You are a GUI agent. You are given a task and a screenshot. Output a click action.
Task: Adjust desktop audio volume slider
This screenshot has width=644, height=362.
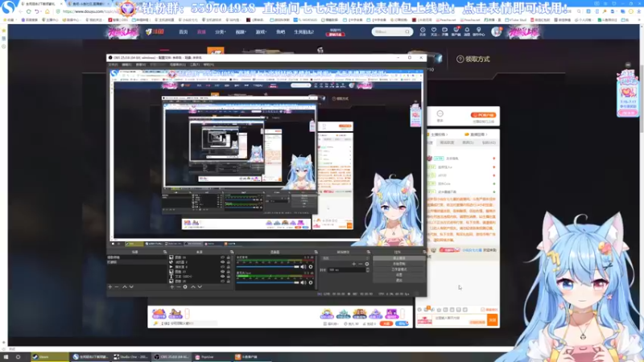pyautogui.click(x=267, y=267)
